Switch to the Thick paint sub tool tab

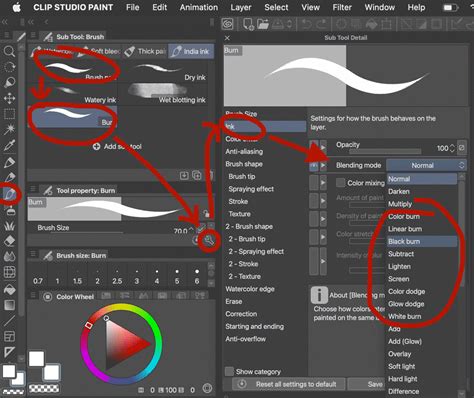(145, 51)
